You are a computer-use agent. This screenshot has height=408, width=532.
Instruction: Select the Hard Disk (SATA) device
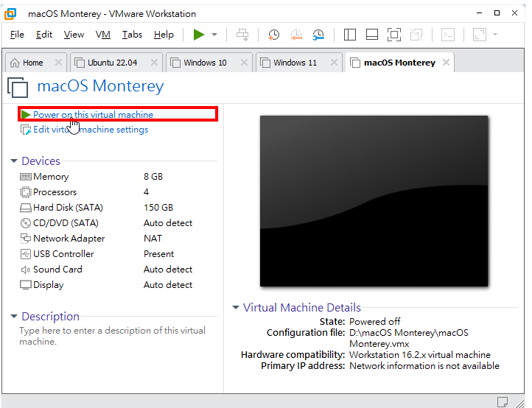pyautogui.click(x=118, y=208)
